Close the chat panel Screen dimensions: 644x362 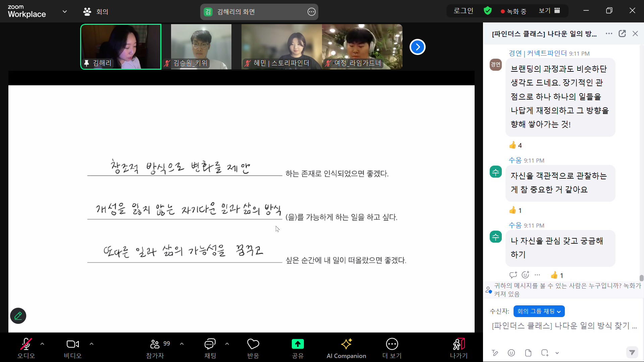[x=635, y=34]
